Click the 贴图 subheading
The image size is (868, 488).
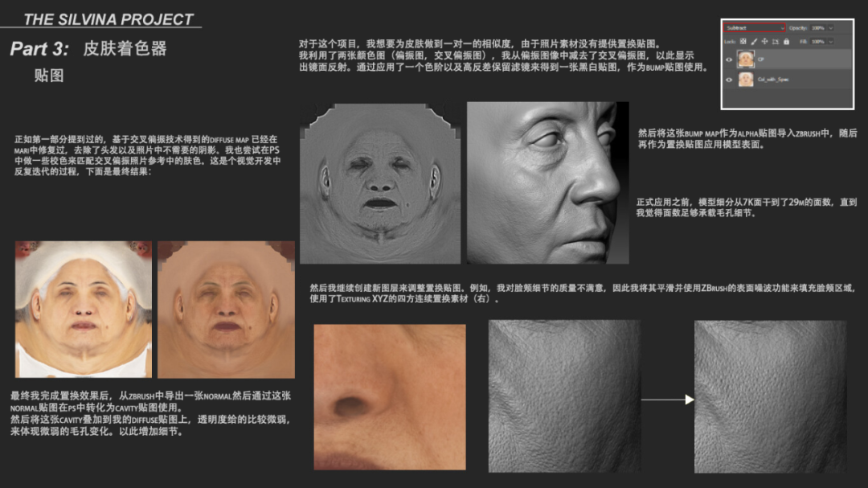click(x=49, y=76)
